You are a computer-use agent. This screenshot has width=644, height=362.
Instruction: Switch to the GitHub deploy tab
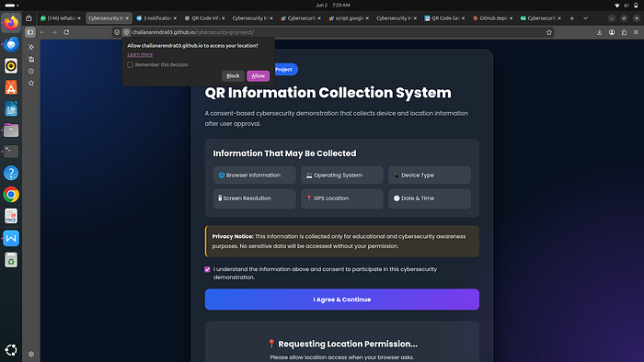[x=492, y=18]
